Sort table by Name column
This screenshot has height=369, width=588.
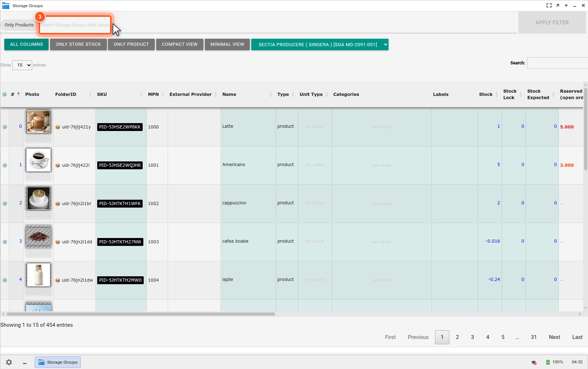click(x=247, y=94)
